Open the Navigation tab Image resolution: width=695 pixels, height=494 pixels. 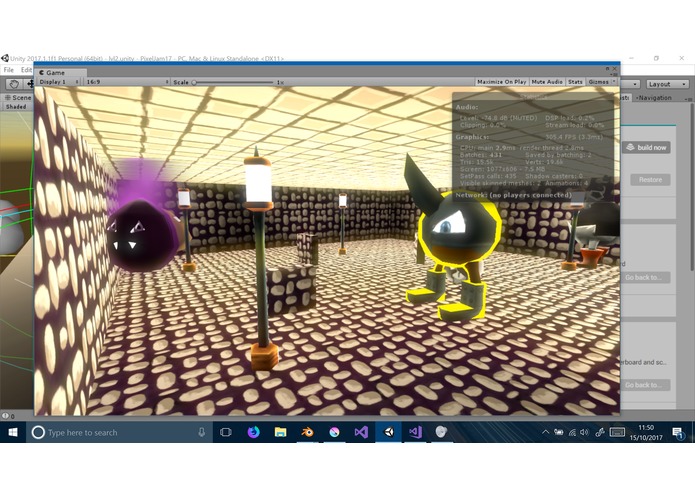click(654, 97)
